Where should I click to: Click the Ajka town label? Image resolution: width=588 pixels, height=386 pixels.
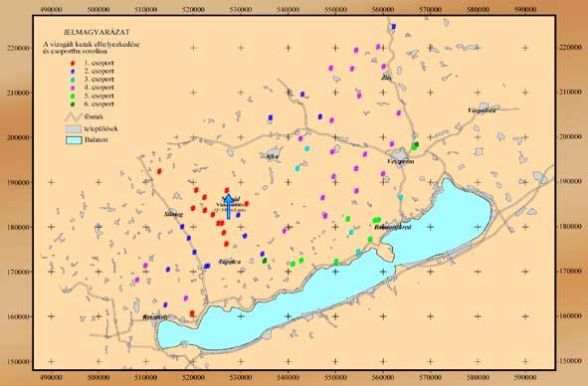(272, 156)
